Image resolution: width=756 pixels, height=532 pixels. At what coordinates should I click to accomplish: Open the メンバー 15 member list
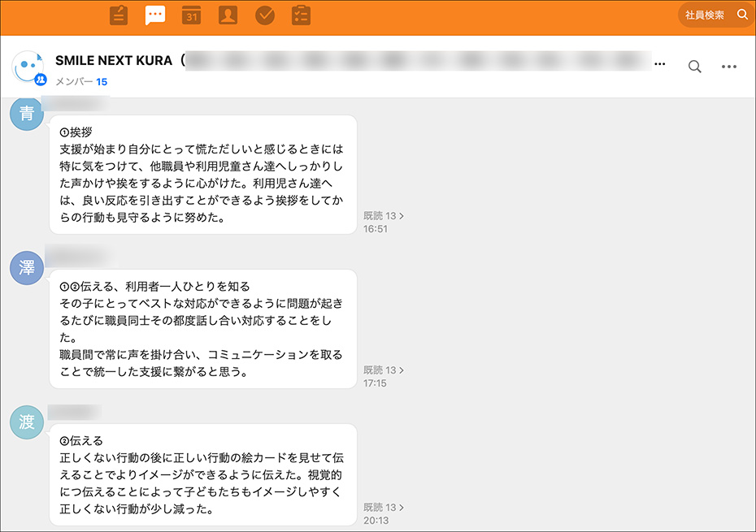point(81,82)
